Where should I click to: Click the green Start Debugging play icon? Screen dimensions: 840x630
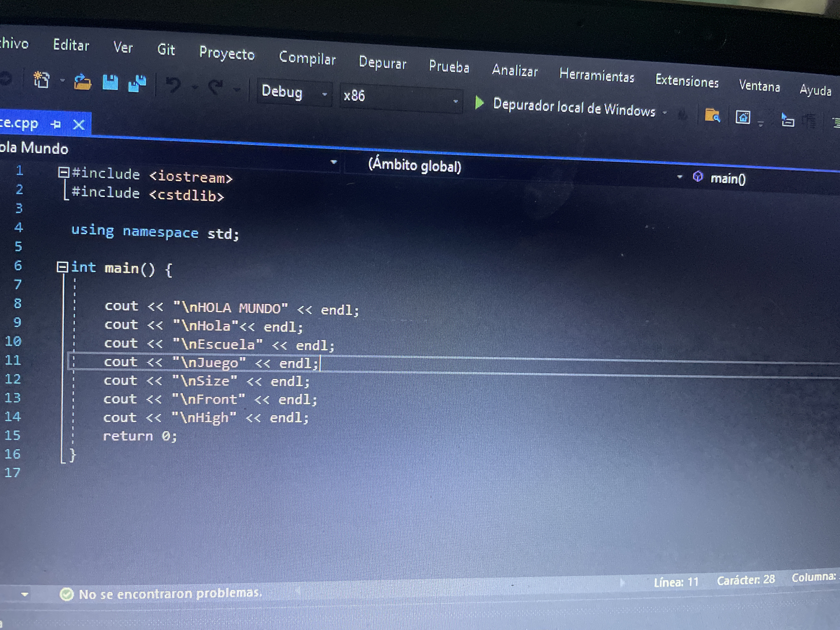pos(480,102)
